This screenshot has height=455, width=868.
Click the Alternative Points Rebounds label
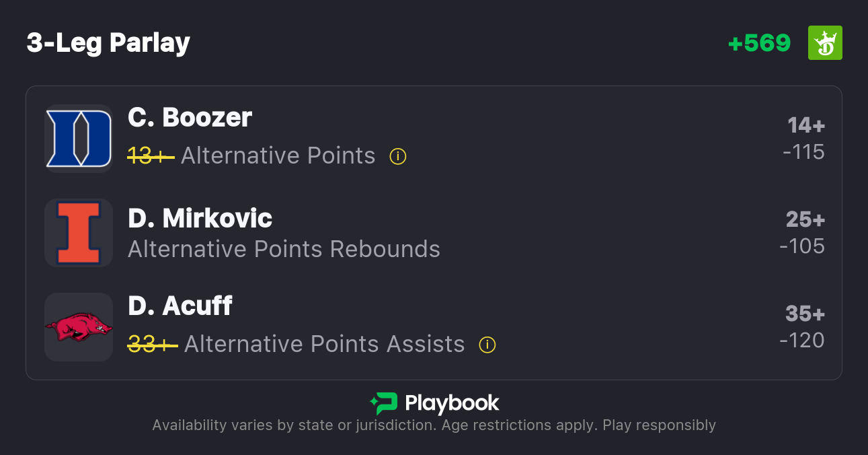[284, 250]
